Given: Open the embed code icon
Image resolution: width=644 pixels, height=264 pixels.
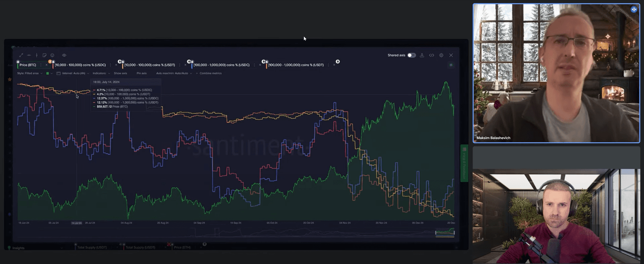Looking at the screenshot, I should [431, 55].
